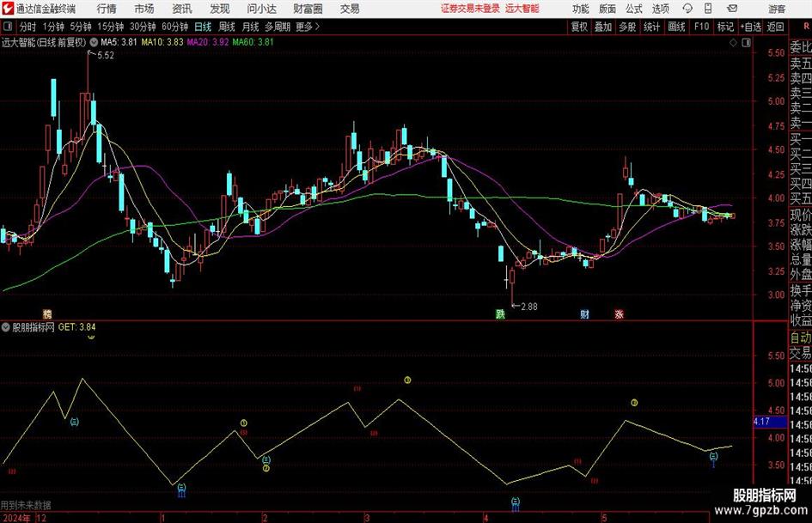Click the 统计 statistics button
812x523 pixels.
pos(651,27)
